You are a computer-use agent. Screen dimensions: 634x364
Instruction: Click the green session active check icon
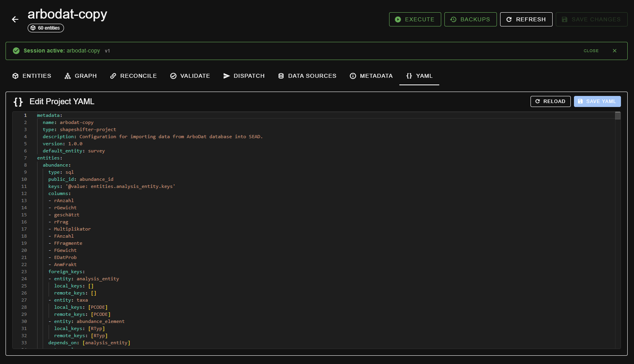click(16, 51)
